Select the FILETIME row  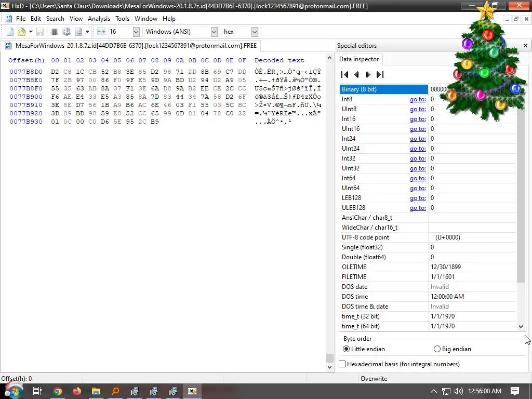coord(428,277)
